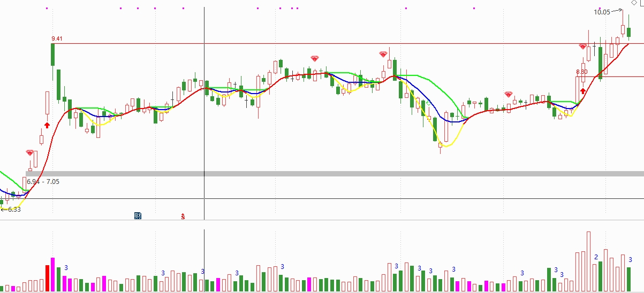644x293 pixels.
Task: Click the 6.33 low price label
Action: click(14, 210)
